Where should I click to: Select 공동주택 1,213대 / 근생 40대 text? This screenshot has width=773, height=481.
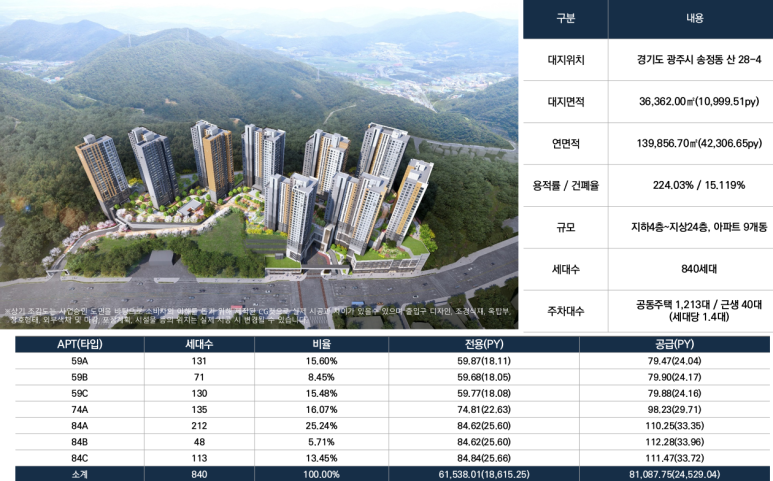click(x=699, y=305)
